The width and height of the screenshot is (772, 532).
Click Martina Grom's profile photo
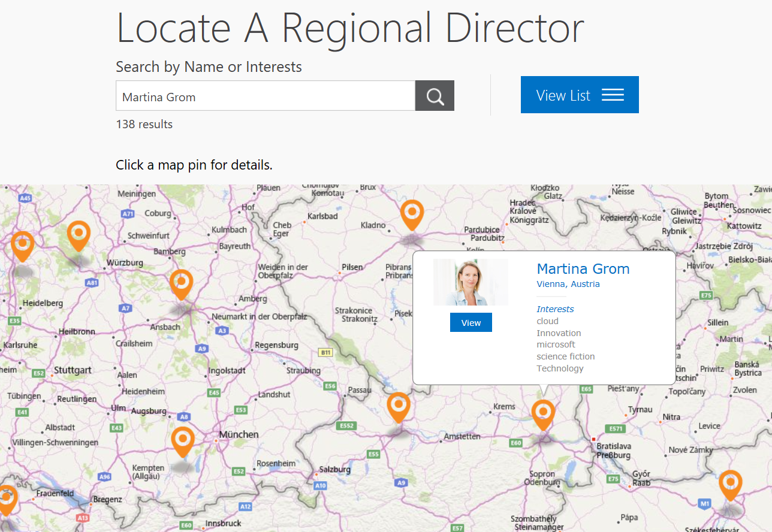pos(471,282)
